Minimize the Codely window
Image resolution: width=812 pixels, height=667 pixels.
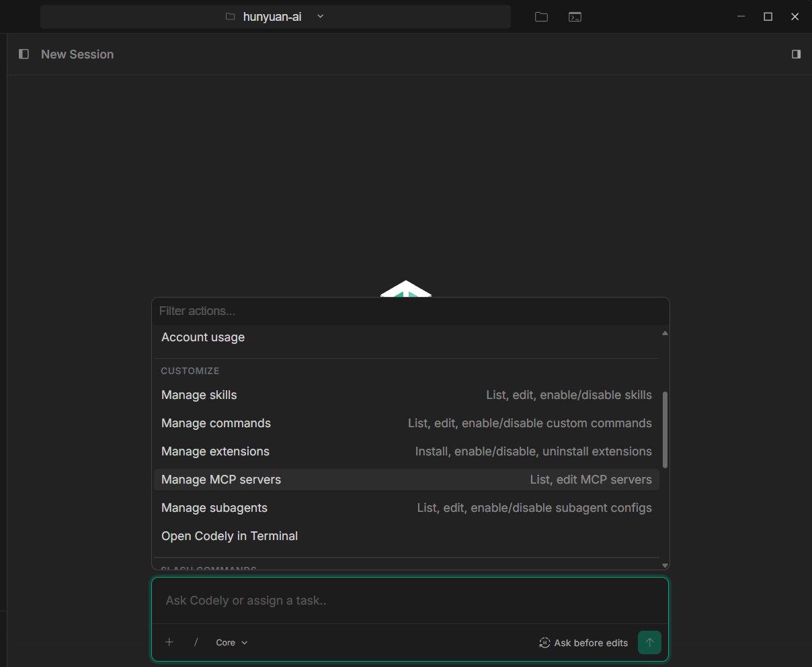click(741, 17)
